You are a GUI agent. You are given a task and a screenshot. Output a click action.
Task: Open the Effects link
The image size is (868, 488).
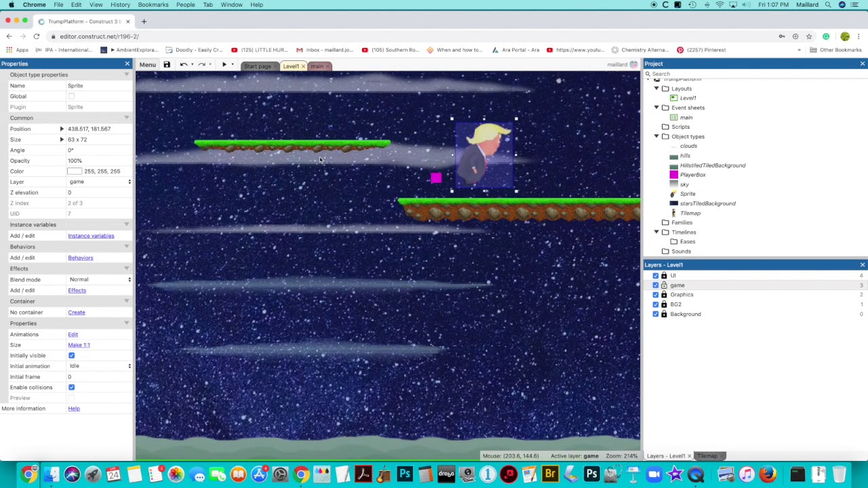(x=77, y=290)
